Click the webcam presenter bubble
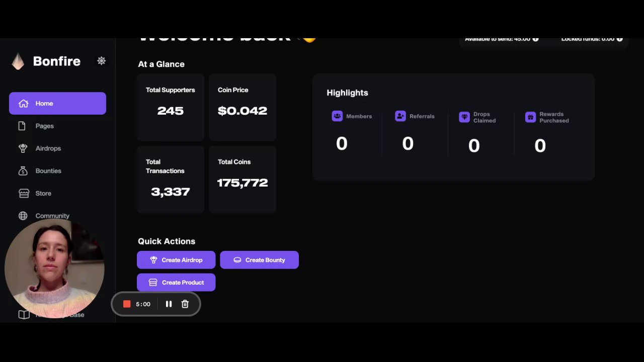Viewport: 644px width, 362px height. point(54,269)
